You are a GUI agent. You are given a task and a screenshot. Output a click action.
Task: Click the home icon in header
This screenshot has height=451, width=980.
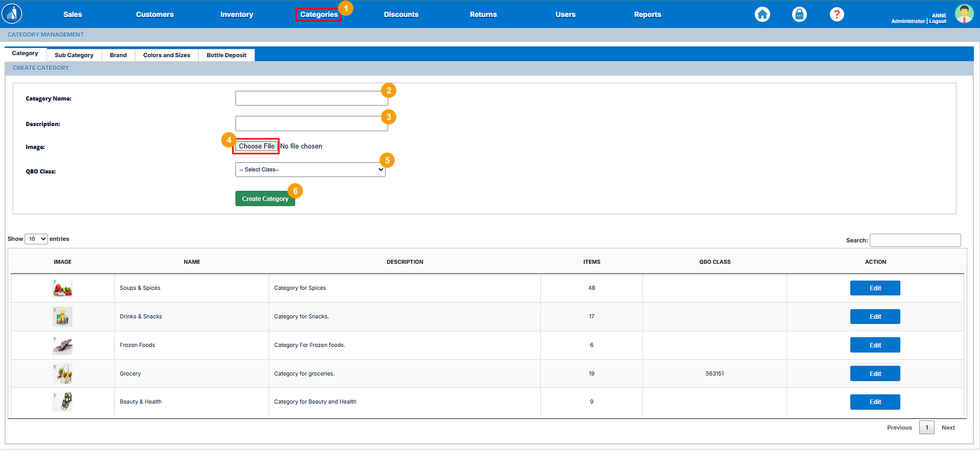[762, 14]
